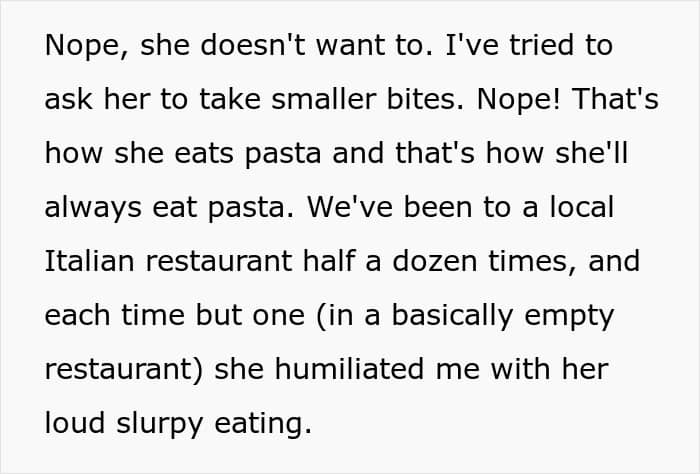Click the word "doesn't" in first line
Viewport: 700px width, 474px height.
[x=253, y=45]
